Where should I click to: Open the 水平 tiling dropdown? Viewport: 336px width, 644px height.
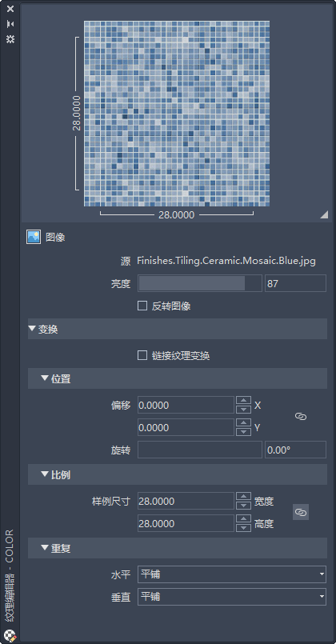(232, 574)
